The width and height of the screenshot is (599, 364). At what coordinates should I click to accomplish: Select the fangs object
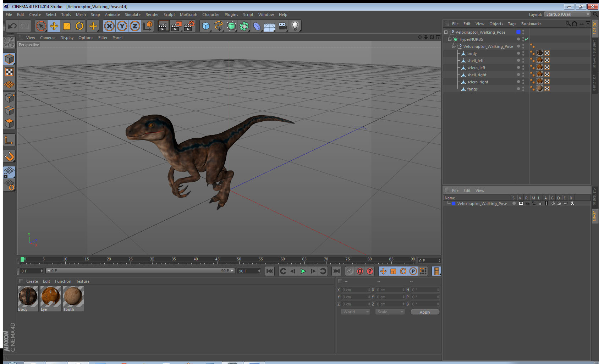point(472,89)
